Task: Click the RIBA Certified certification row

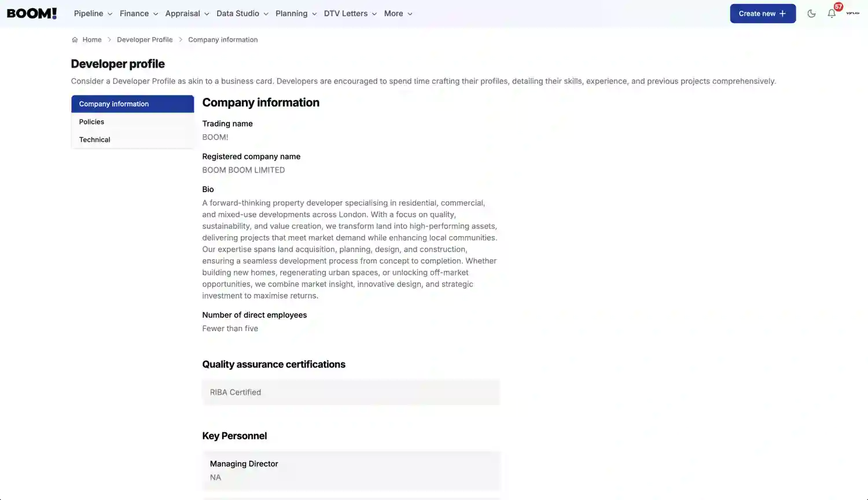Action: [351, 392]
